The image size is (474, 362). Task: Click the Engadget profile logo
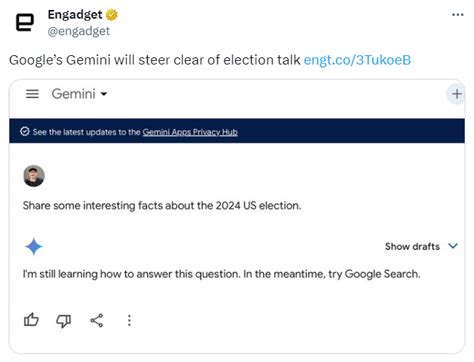(x=25, y=23)
